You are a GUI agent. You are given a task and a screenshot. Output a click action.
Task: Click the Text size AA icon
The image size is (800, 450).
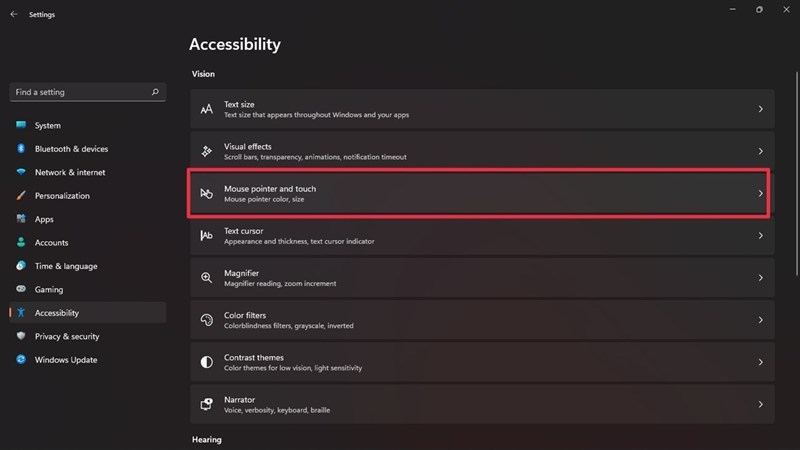click(x=206, y=109)
